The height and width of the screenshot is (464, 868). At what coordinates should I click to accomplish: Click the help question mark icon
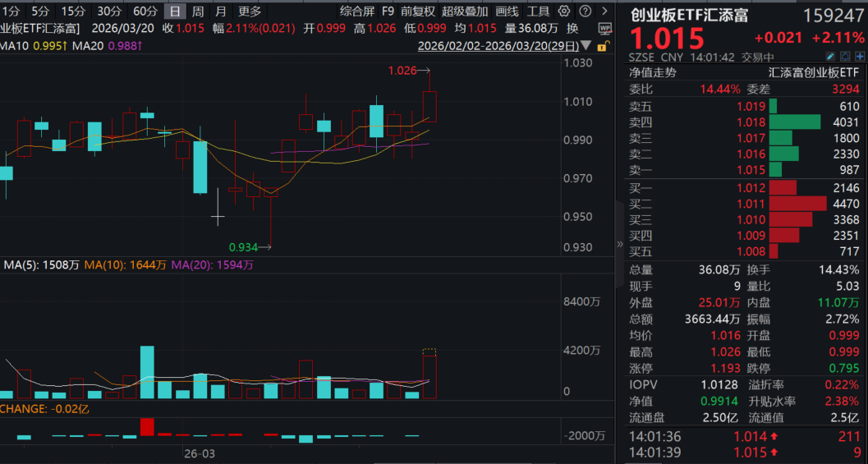584,11
